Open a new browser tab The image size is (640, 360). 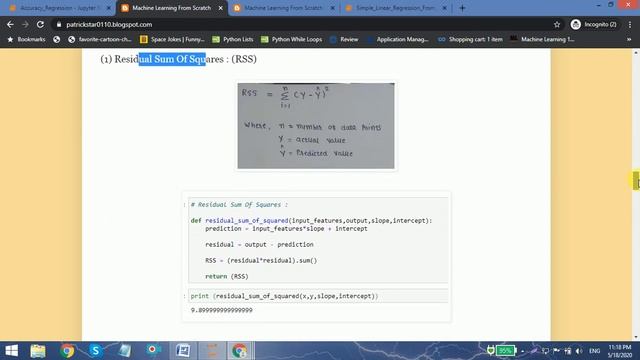(462, 8)
